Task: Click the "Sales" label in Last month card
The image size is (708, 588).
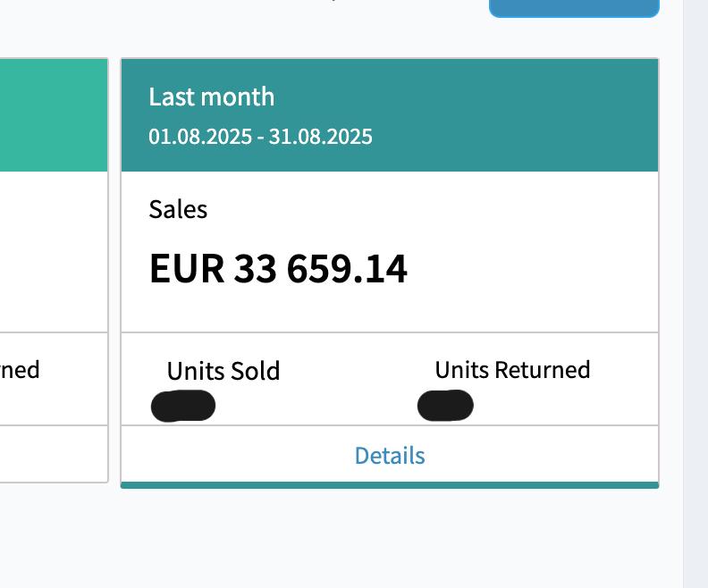Action: coord(178,209)
